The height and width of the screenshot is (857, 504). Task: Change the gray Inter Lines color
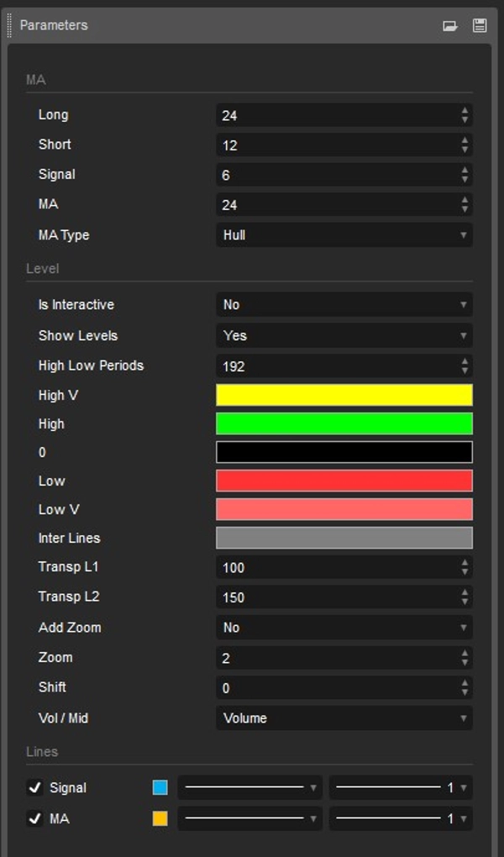(344, 538)
